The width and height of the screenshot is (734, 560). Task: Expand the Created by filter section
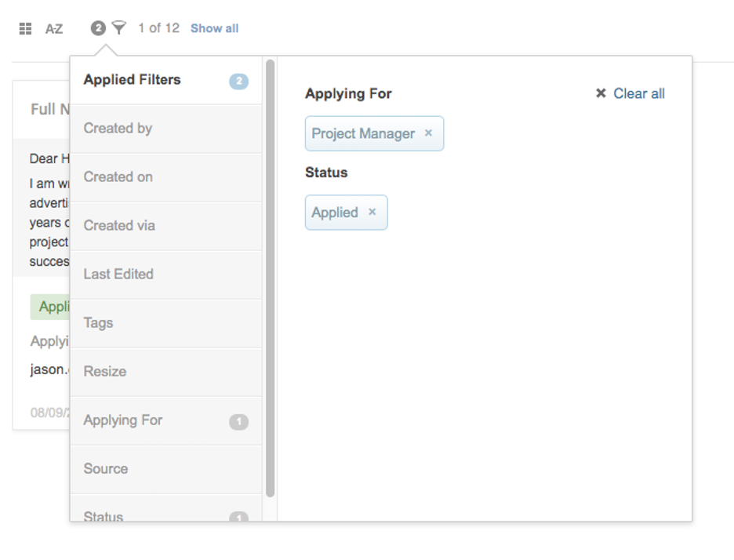coord(118,129)
